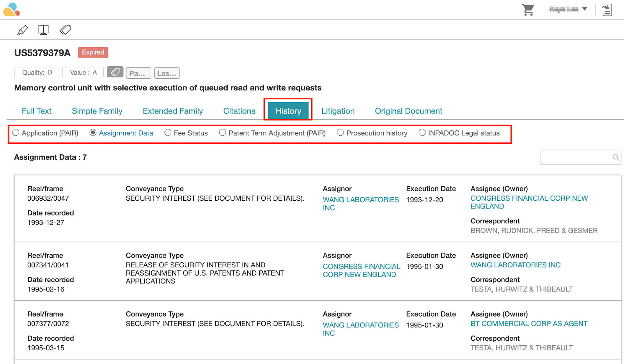Open the Citations tab

239,111
